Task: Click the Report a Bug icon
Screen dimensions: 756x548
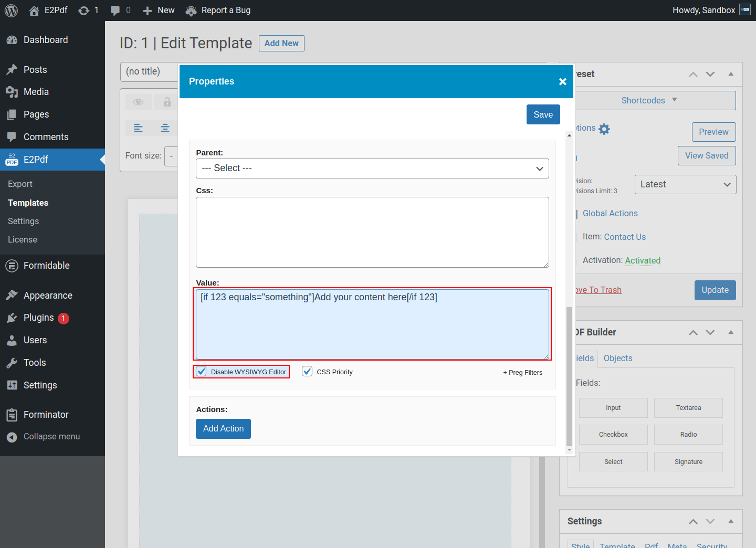Action: click(192, 10)
